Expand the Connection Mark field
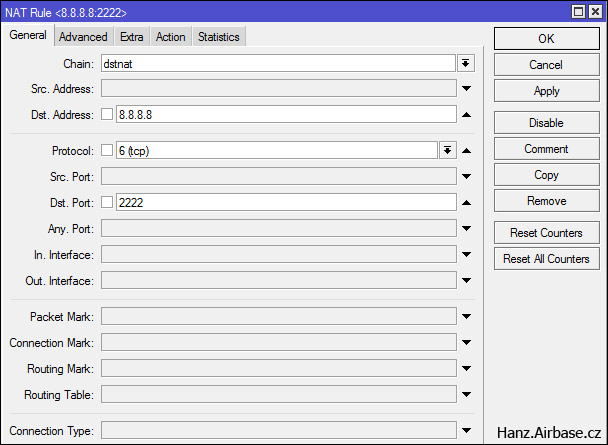The image size is (608, 445). point(466,343)
